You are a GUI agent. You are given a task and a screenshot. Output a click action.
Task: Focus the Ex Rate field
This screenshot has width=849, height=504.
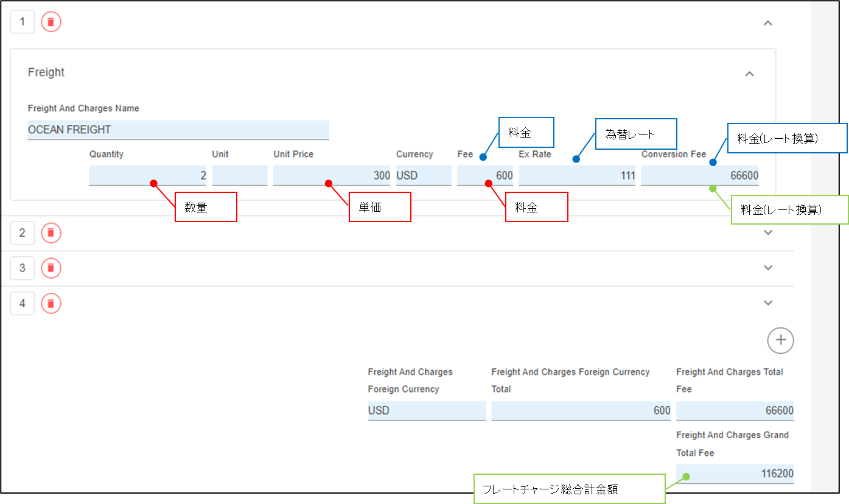tap(576, 175)
